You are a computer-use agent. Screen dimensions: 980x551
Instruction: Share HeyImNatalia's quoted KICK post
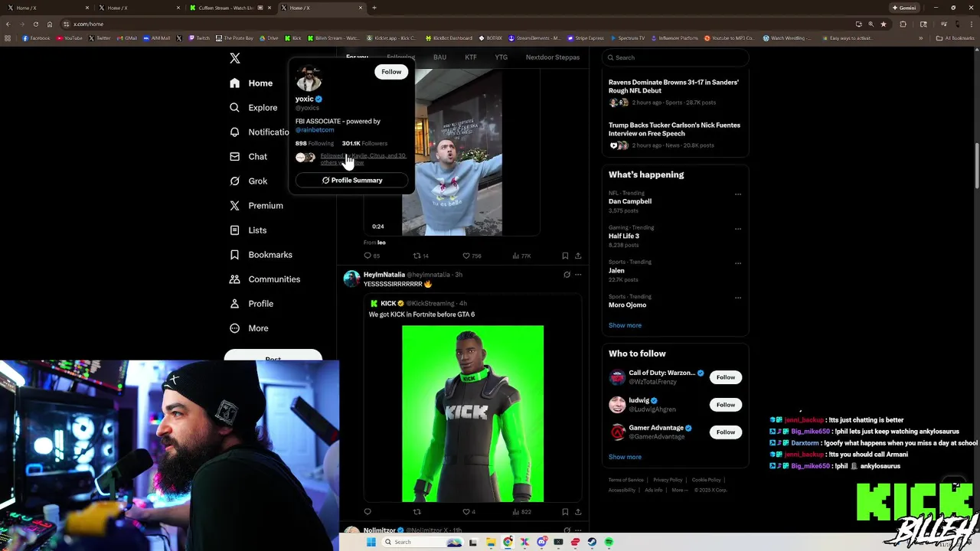(x=578, y=511)
